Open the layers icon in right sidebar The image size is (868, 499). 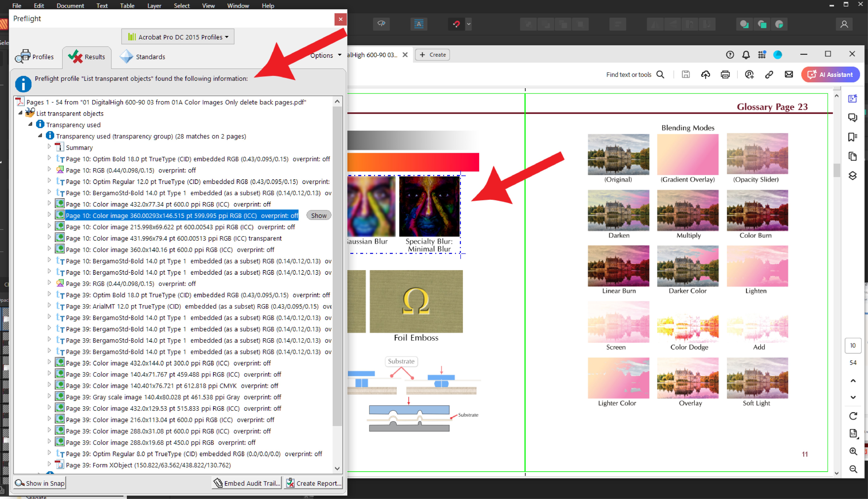853,176
